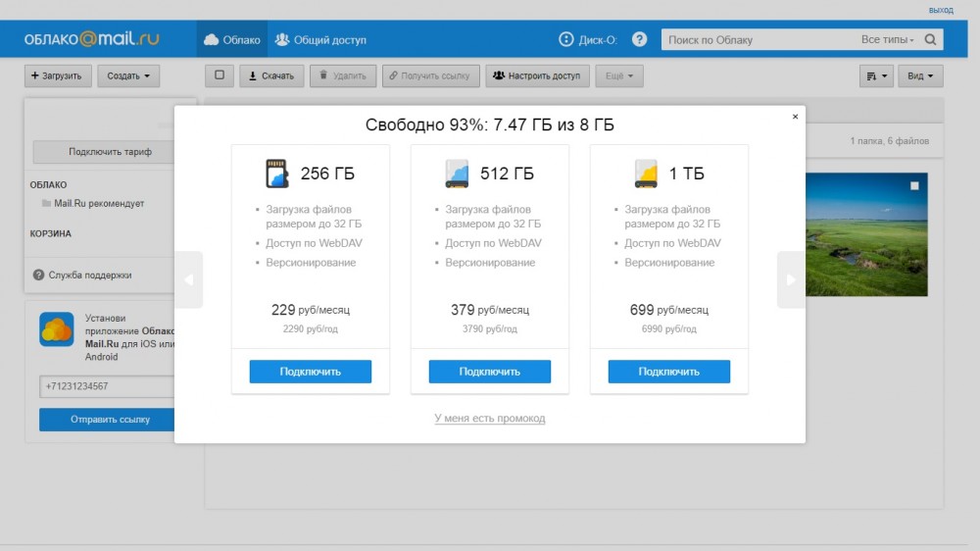Image resolution: width=980 pixels, height=551 pixels.
Task: Click Настроить доступ button
Action: [x=537, y=75]
